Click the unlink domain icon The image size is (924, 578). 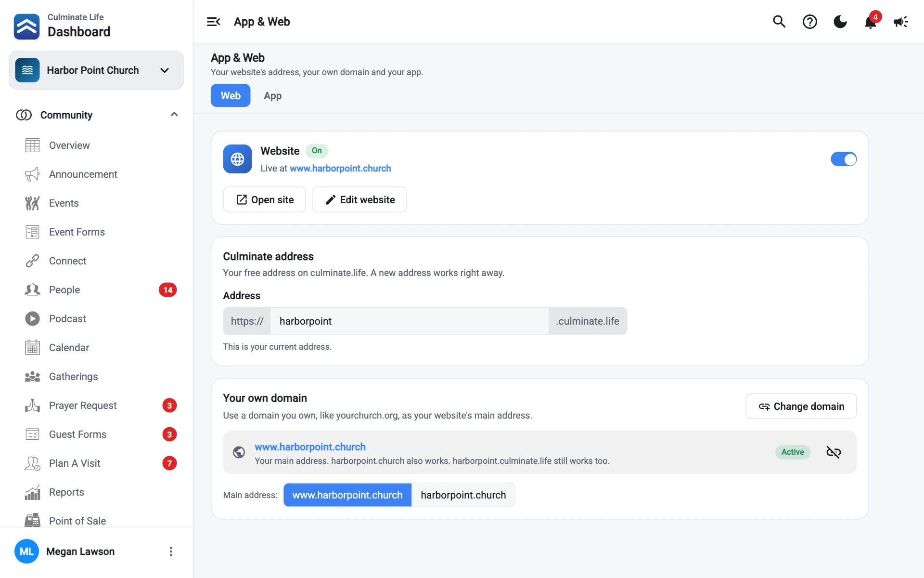coord(834,452)
